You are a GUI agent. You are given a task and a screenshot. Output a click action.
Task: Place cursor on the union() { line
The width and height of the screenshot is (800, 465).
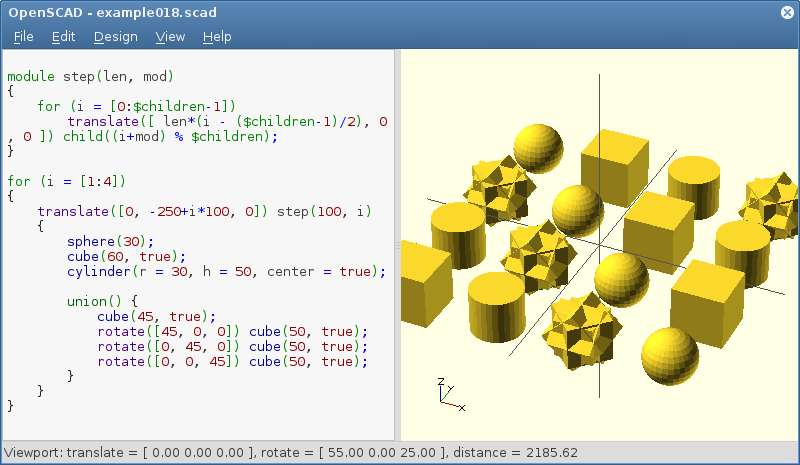pos(108,301)
